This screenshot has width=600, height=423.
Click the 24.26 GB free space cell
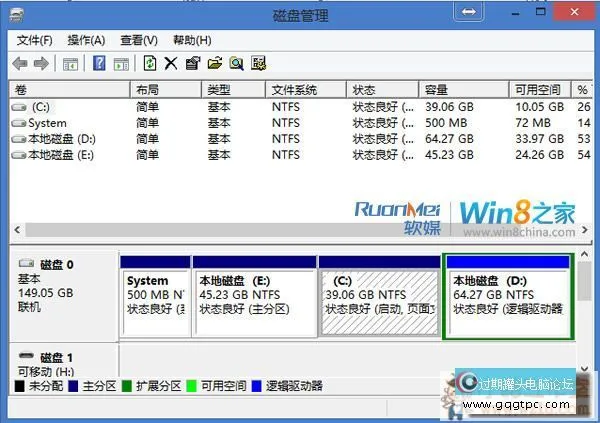tap(540, 155)
